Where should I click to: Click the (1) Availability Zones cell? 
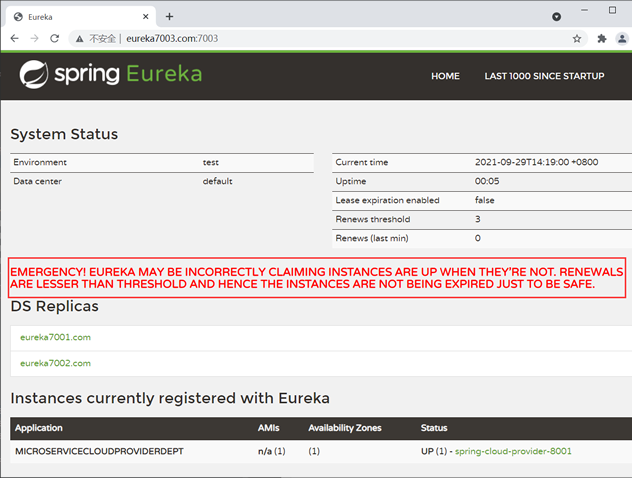tap(314, 451)
